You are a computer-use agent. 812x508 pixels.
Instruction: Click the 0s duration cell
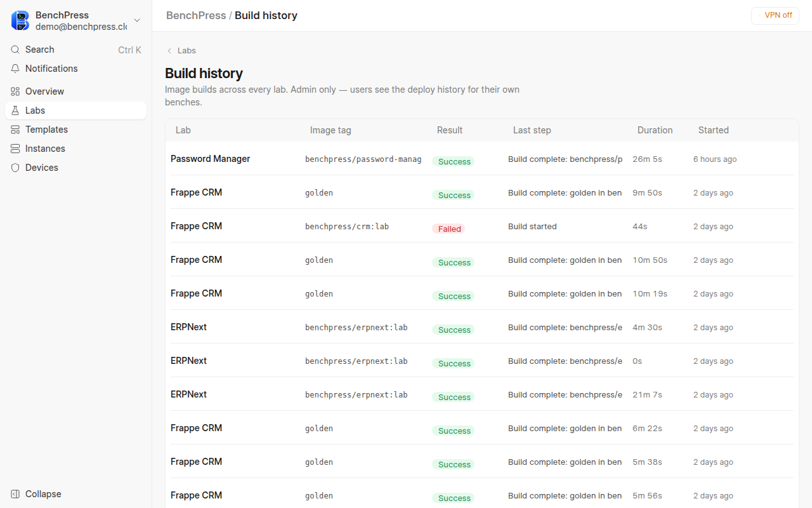pos(638,361)
